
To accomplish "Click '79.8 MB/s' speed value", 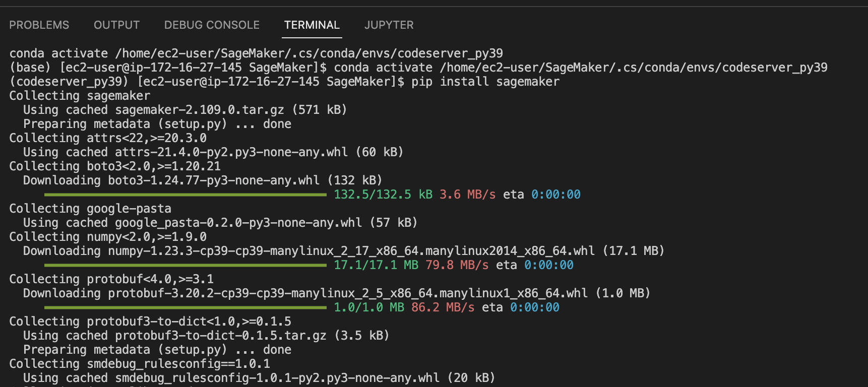I will [457, 265].
